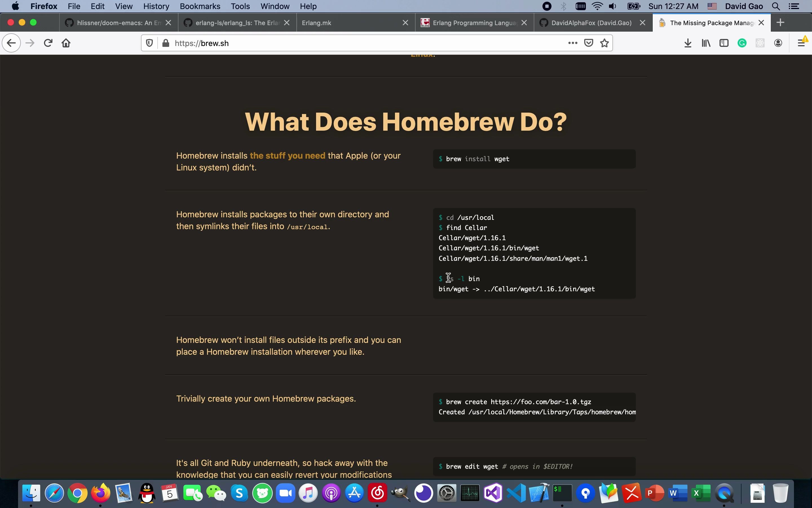Open the page actions three-dot menu
Image resolution: width=812 pixels, height=508 pixels.
[x=573, y=43]
